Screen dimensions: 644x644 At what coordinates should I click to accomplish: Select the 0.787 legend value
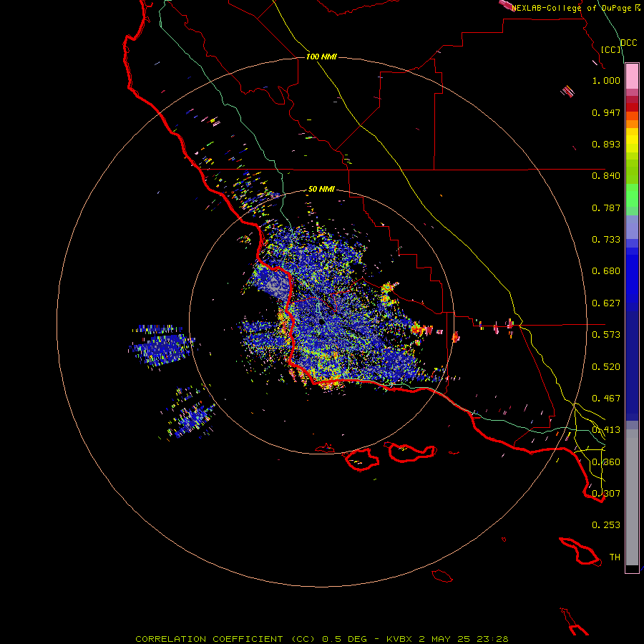point(606,208)
